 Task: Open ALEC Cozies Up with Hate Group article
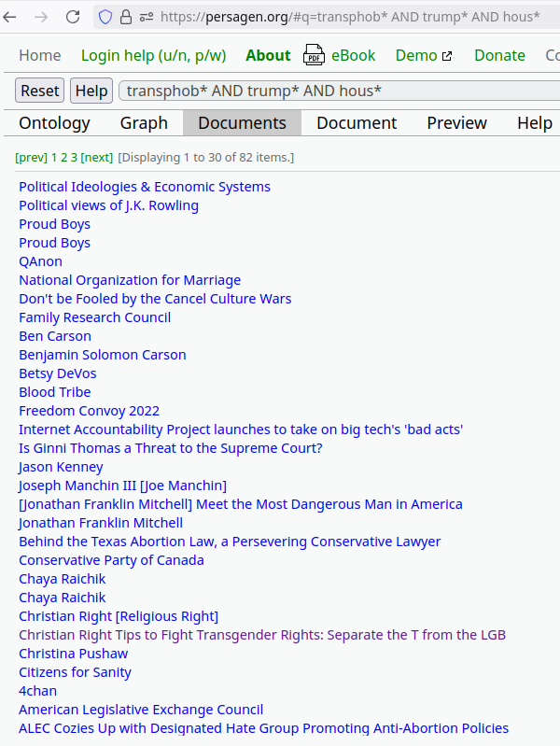coord(263,728)
